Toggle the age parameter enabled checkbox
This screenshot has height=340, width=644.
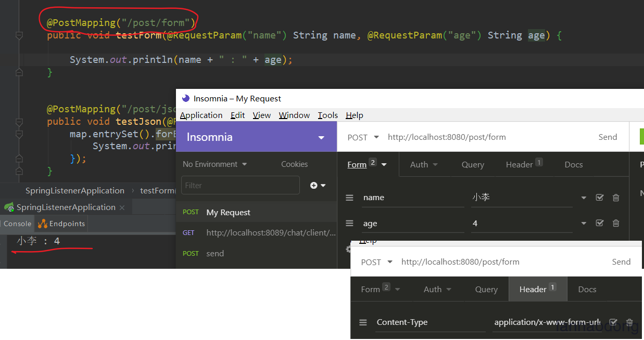click(600, 223)
